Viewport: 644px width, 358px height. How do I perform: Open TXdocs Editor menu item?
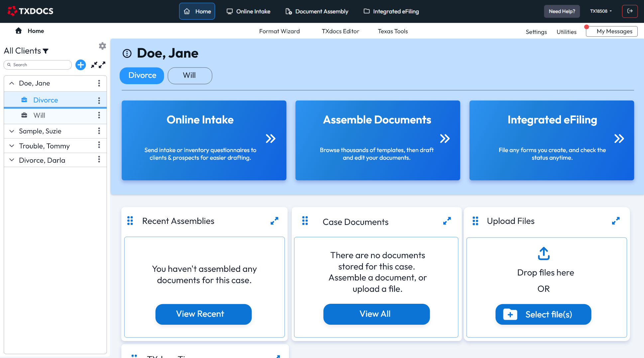coord(340,31)
